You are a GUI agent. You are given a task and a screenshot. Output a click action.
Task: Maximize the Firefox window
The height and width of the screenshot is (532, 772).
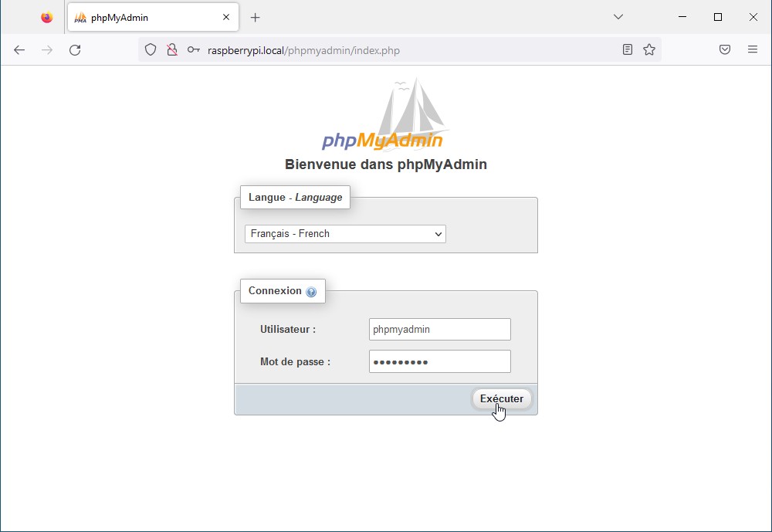(x=718, y=17)
